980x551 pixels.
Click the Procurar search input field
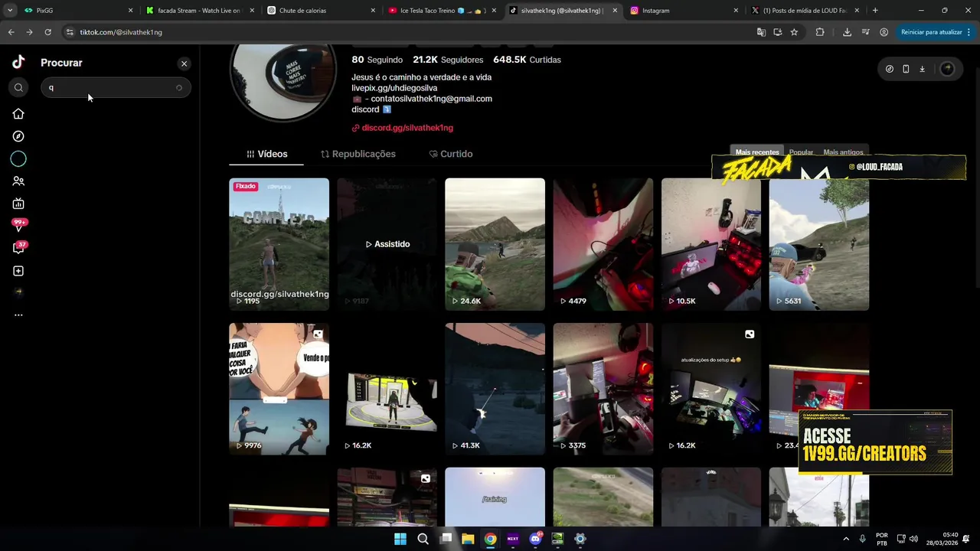[116, 88]
